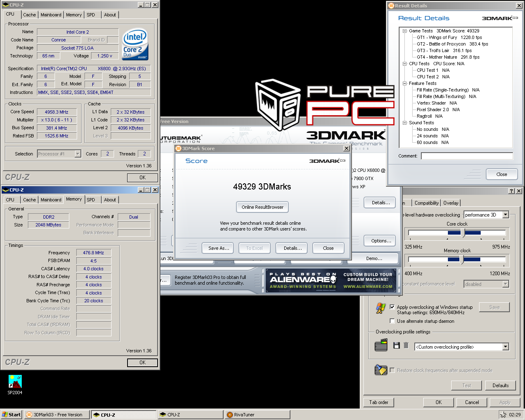Viewport: 525px width, 420px height.
Task: Collapse the CPU Tests tree node
Action: [404, 64]
